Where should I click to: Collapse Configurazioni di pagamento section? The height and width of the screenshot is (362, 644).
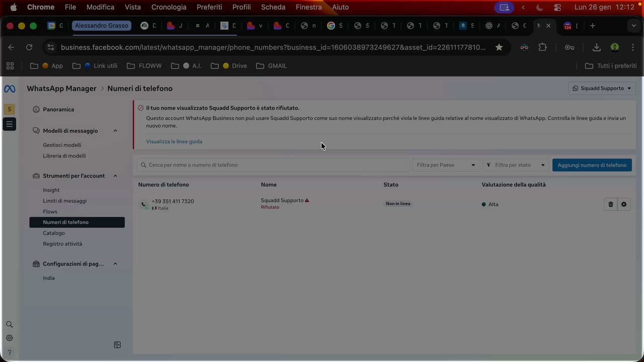pyautogui.click(x=115, y=264)
